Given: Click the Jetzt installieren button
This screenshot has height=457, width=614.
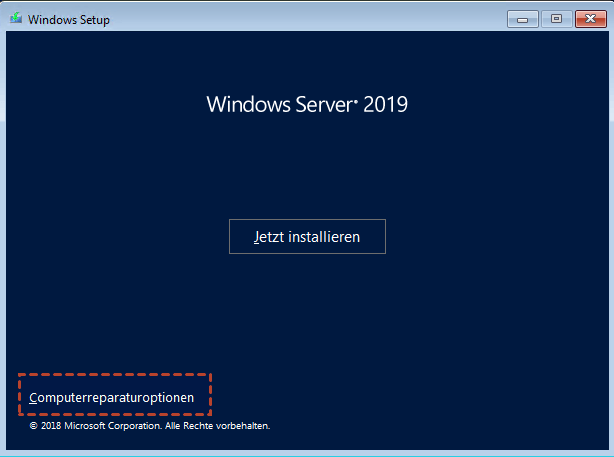Looking at the screenshot, I should [307, 237].
